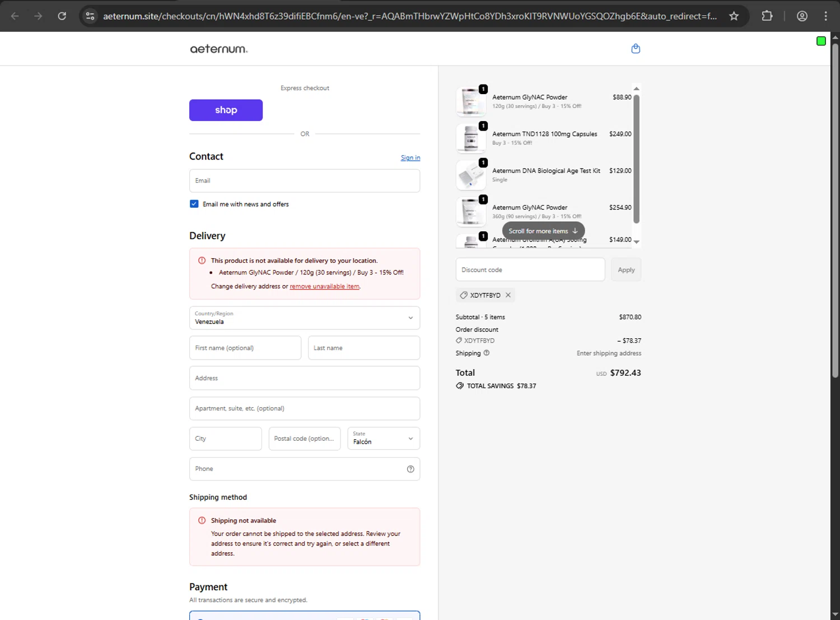The height and width of the screenshot is (620, 840).
Task: Focus the Apartment, suite field
Action: (x=305, y=408)
